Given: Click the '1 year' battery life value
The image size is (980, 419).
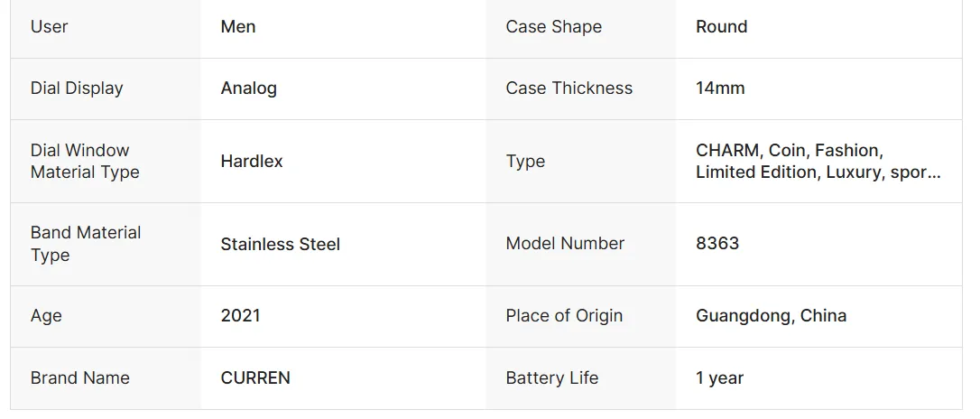Looking at the screenshot, I should (719, 378).
